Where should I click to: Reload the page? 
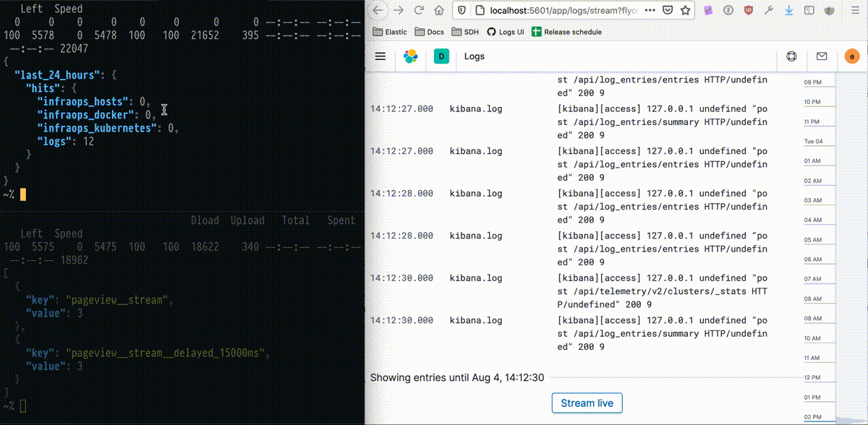click(418, 10)
